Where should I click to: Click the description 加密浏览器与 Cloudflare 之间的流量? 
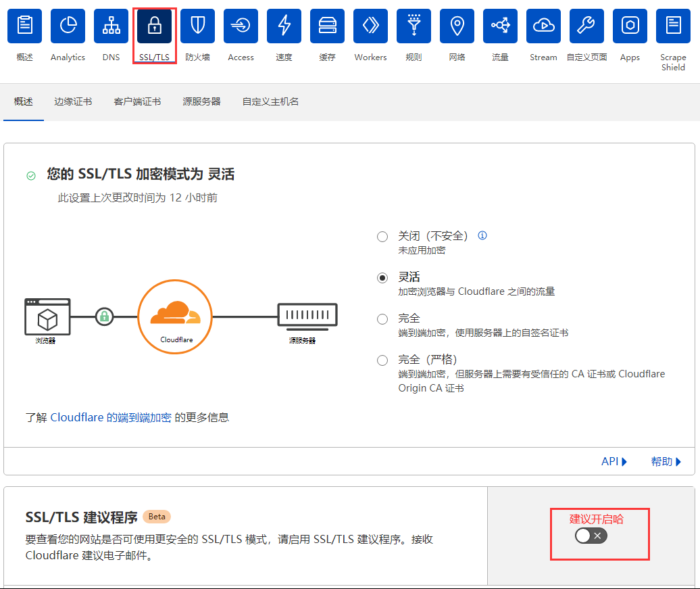pos(477,291)
